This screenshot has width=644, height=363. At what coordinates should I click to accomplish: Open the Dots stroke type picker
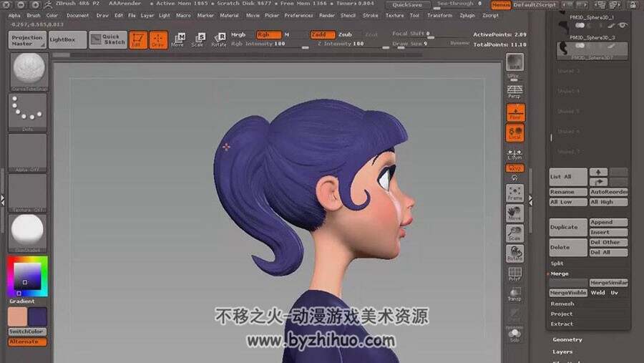coord(29,112)
